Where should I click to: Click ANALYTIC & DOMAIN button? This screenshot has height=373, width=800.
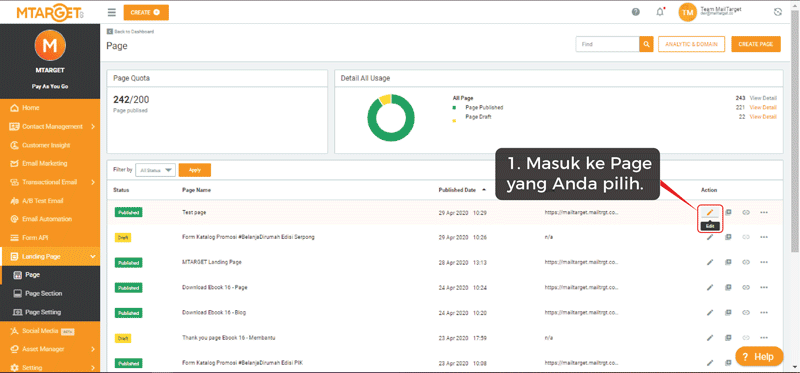(x=691, y=44)
